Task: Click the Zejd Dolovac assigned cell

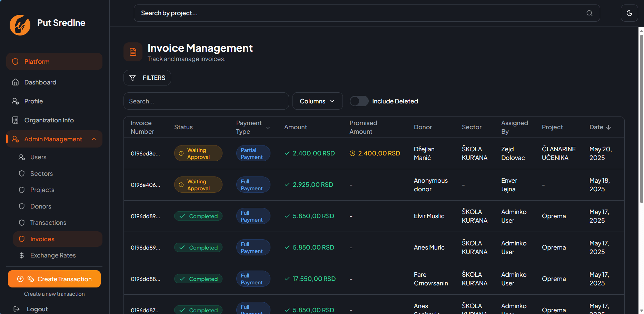Action: click(513, 153)
